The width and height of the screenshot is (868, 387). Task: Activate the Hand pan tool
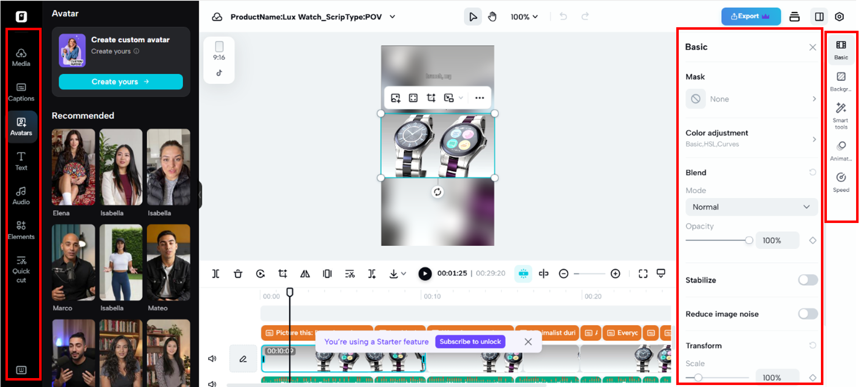tap(492, 17)
